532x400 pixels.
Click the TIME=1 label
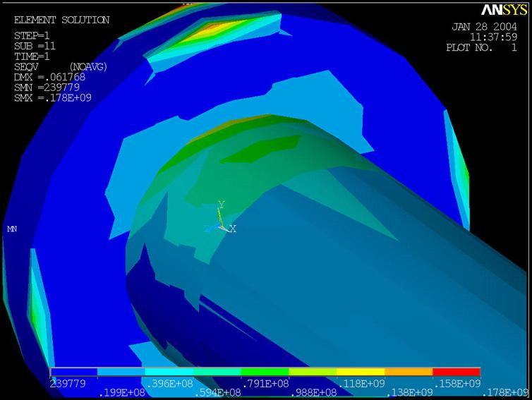click(32, 56)
